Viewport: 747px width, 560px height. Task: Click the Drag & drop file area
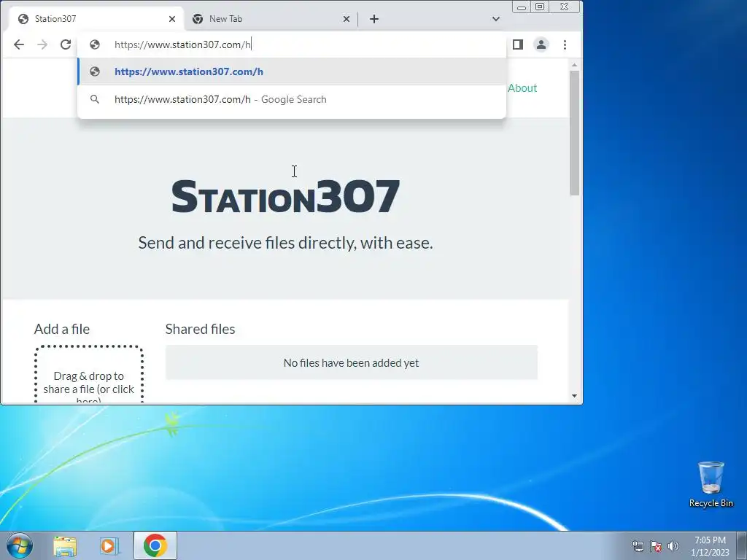[88, 375]
